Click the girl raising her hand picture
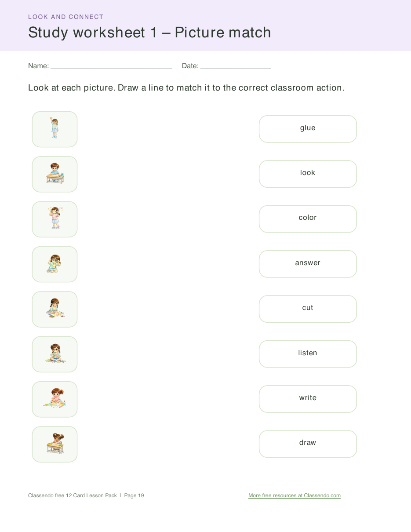The image size is (411, 532). pos(55,129)
